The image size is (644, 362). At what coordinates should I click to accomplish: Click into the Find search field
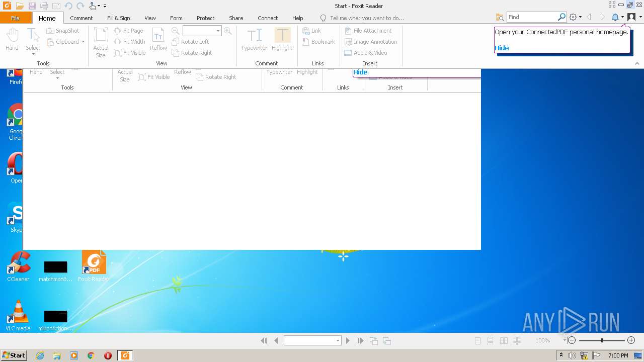(x=532, y=17)
